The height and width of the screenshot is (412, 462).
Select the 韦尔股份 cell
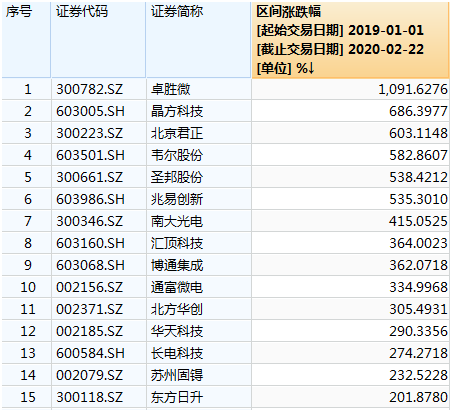pyautogui.click(x=199, y=155)
